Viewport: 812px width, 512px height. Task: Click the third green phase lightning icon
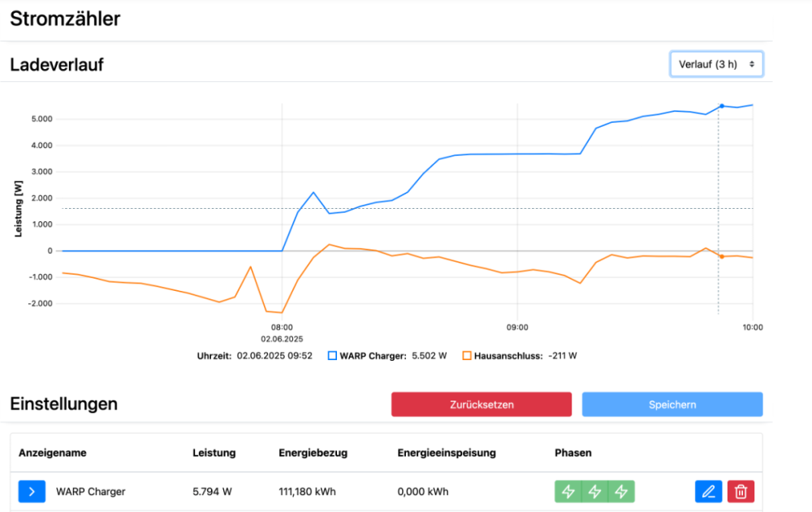tap(621, 492)
